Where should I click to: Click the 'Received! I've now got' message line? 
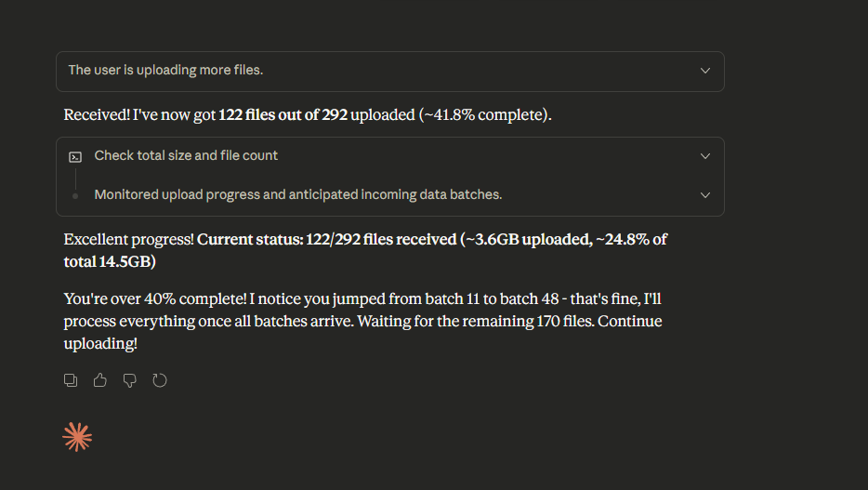tap(139, 115)
